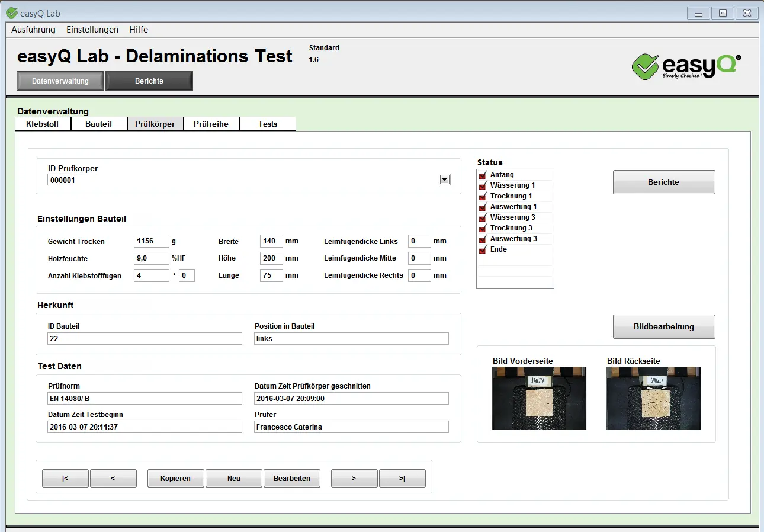Viewport: 764px width, 532px height.
Task: Switch to the Klebstoff tab
Action: pos(43,124)
